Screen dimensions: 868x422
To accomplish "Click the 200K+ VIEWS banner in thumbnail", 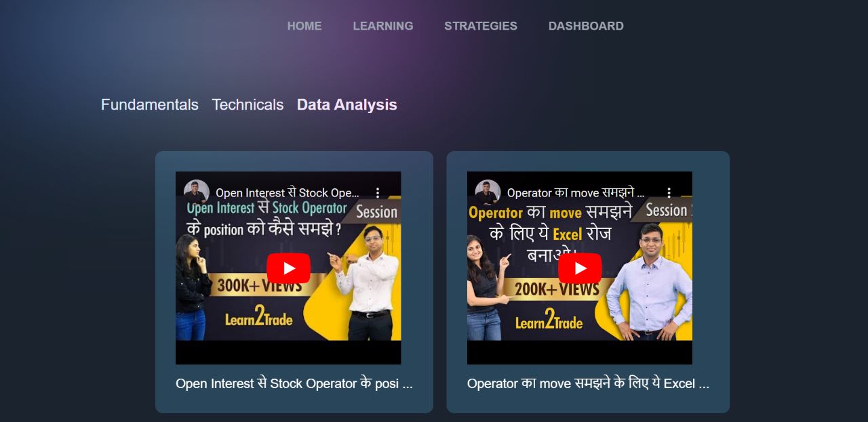I will [556, 290].
